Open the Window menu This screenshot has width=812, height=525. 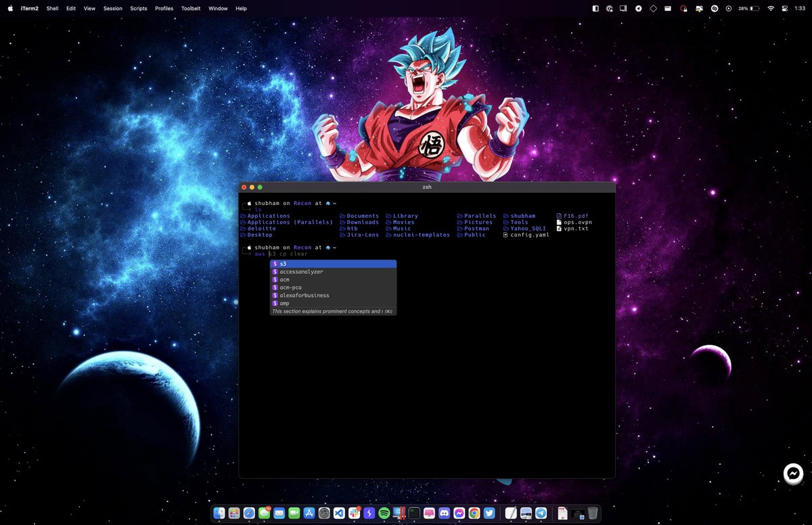(218, 9)
